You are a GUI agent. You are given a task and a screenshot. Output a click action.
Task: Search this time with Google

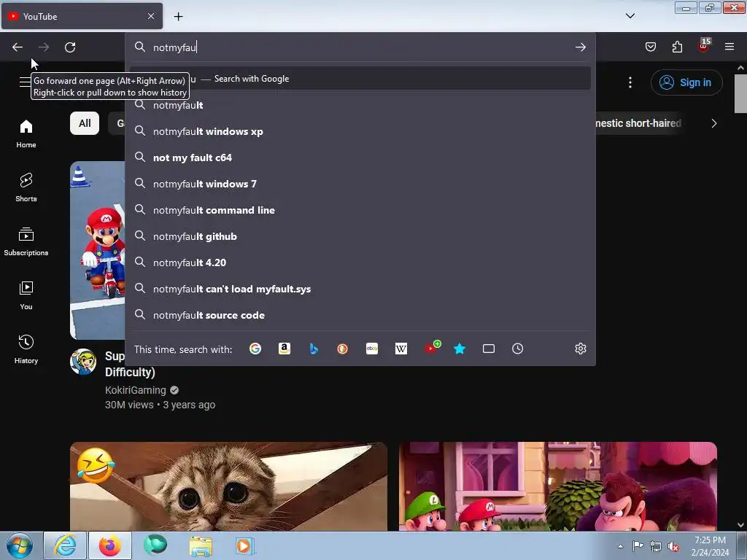pyautogui.click(x=255, y=349)
